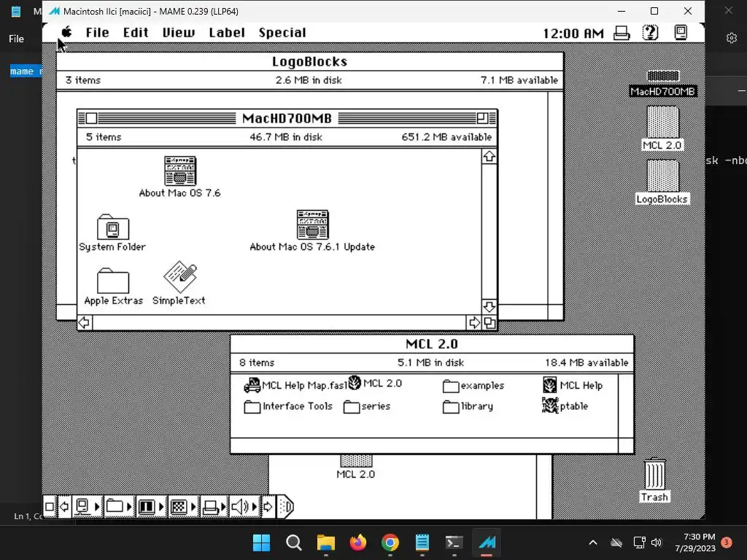The image size is (747, 560).
Task: Select the Interface Tools folder
Action: [288, 406]
